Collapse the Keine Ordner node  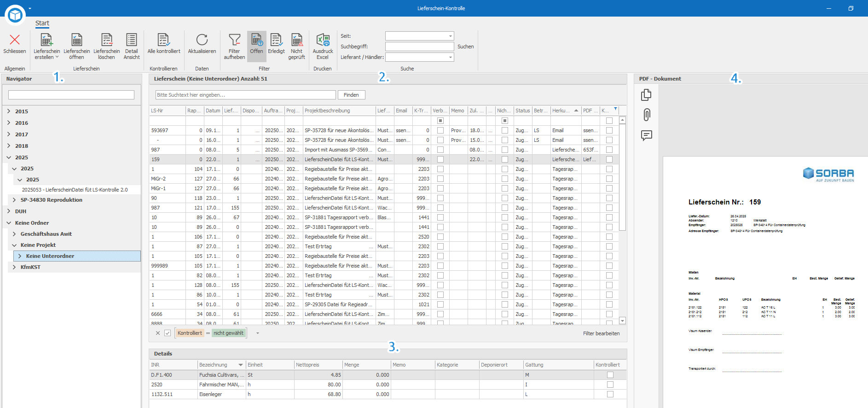coord(9,222)
